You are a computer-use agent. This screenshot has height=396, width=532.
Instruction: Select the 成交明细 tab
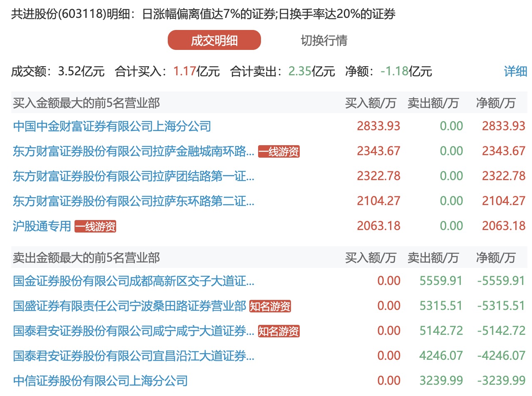(214, 40)
